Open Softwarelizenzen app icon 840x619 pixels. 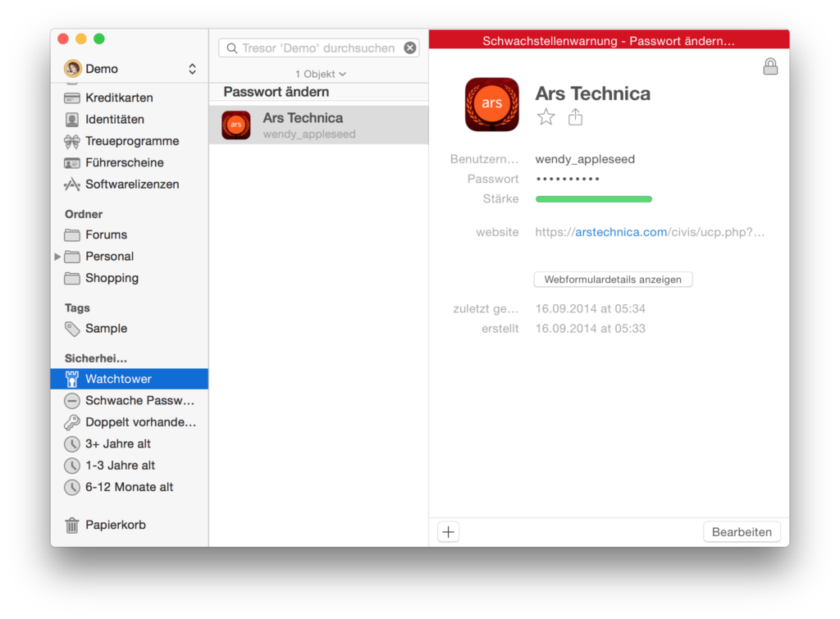72,184
